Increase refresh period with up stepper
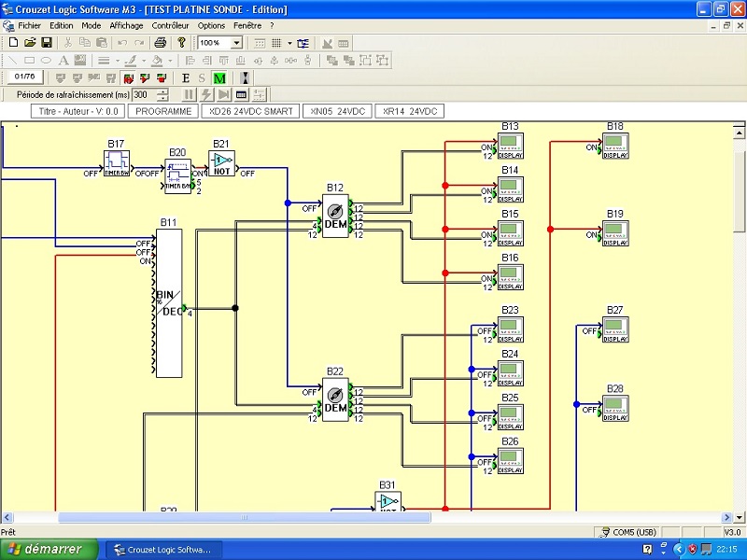The width and height of the screenshot is (747, 560). 163,91
